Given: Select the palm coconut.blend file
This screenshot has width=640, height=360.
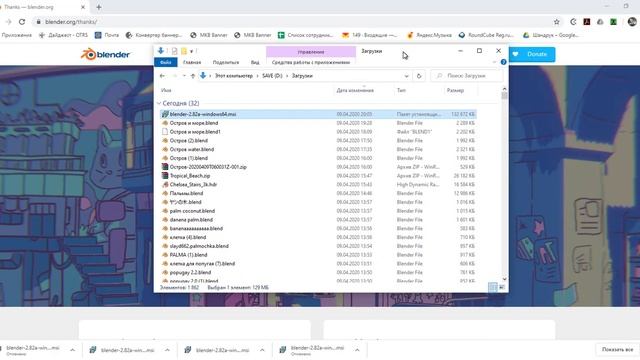Looking at the screenshot, I should click(318, 211).
